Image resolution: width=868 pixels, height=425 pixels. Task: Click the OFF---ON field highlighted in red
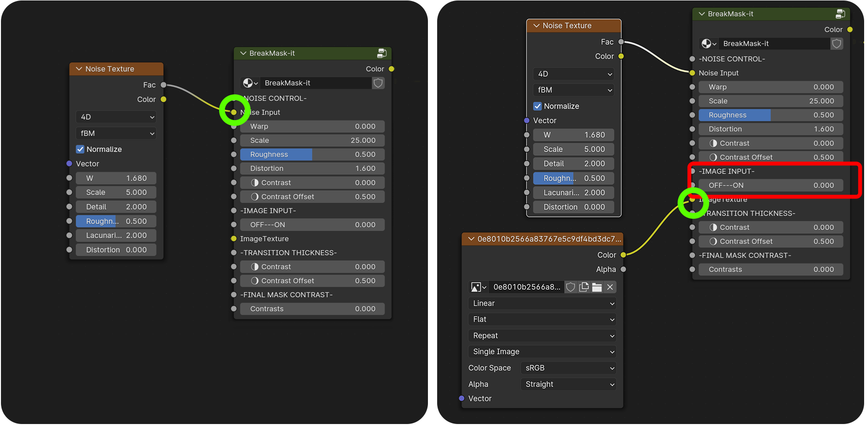pos(770,185)
